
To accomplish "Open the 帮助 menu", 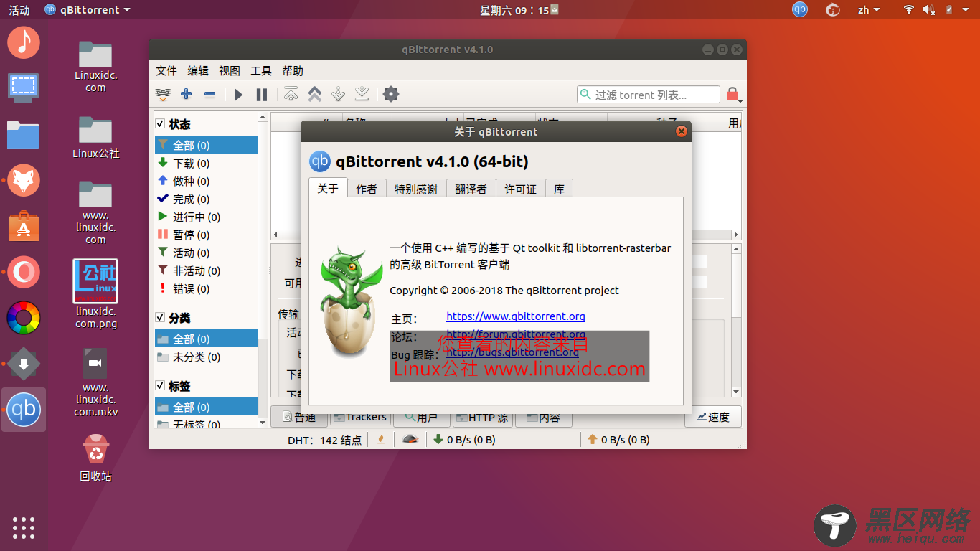I will [x=293, y=70].
